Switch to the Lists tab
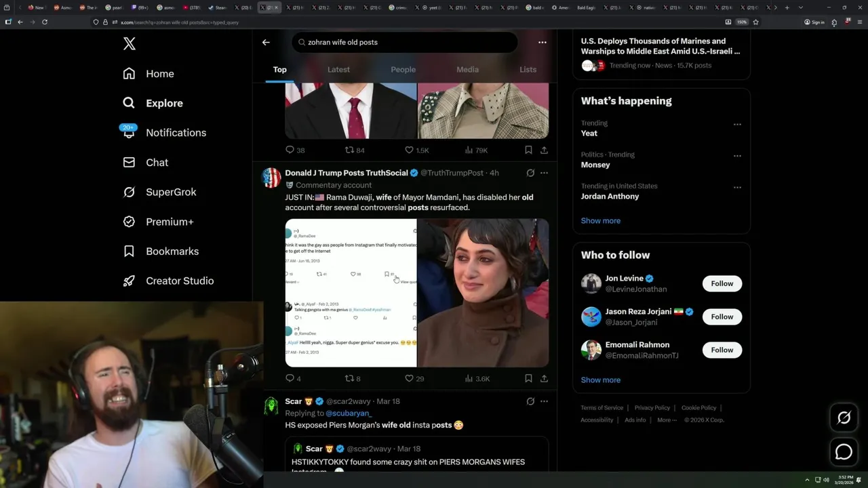The width and height of the screenshot is (868, 488). pyautogui.click(x=528, y=69)
